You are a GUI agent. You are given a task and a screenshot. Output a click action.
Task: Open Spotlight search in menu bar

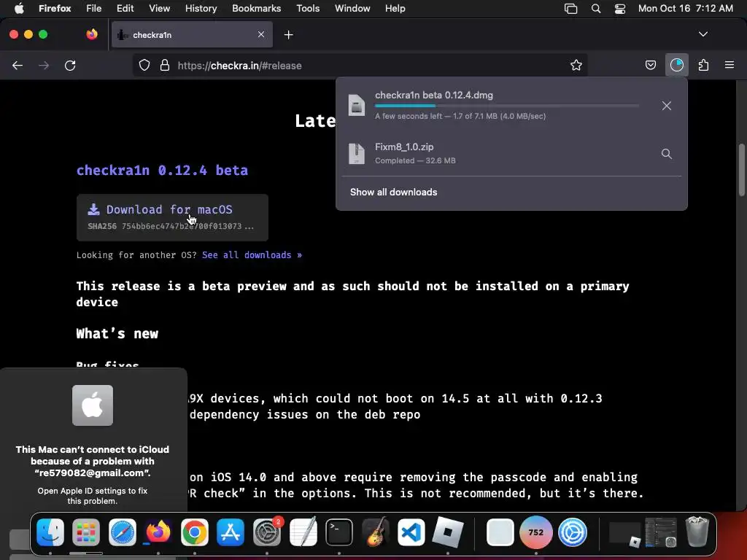pos(595,9)
